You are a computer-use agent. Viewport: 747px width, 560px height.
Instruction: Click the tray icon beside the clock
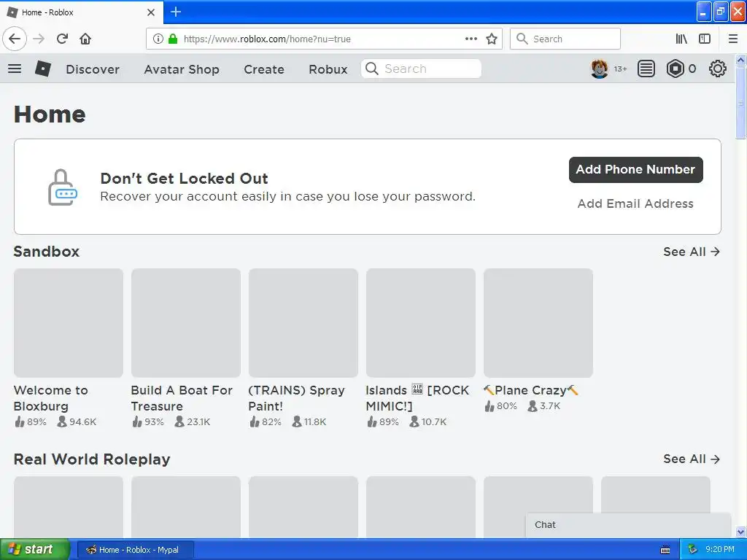692,550
